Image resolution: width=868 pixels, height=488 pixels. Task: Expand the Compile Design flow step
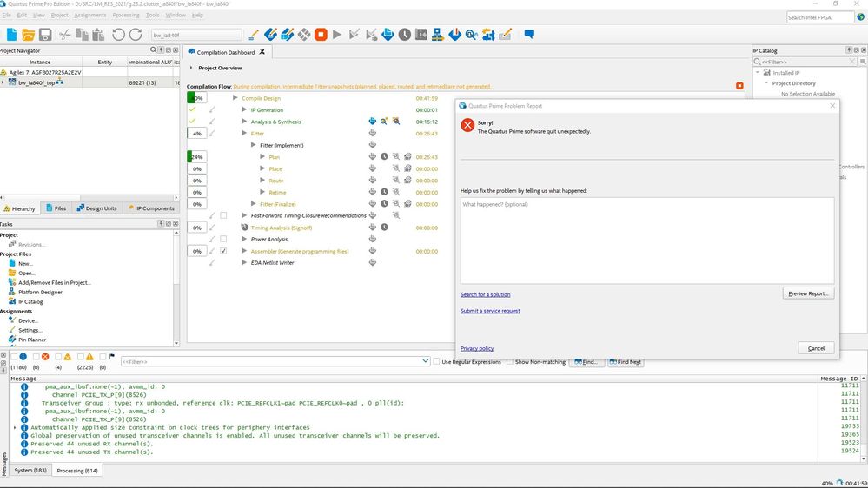click(235, 98)
